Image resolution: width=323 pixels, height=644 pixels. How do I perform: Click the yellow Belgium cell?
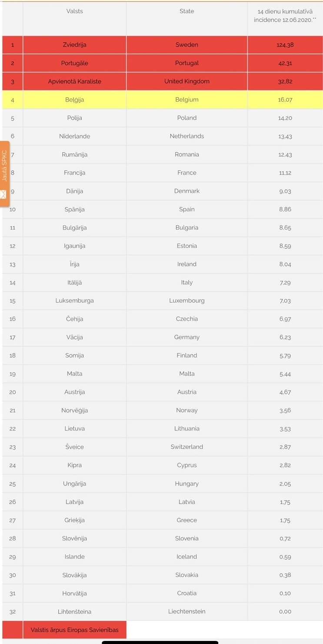pyautogui.click(x=187, y=100)
